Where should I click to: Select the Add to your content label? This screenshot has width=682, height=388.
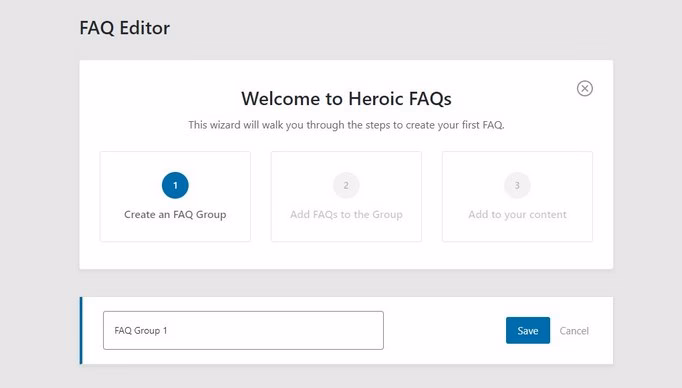point(517,214)
